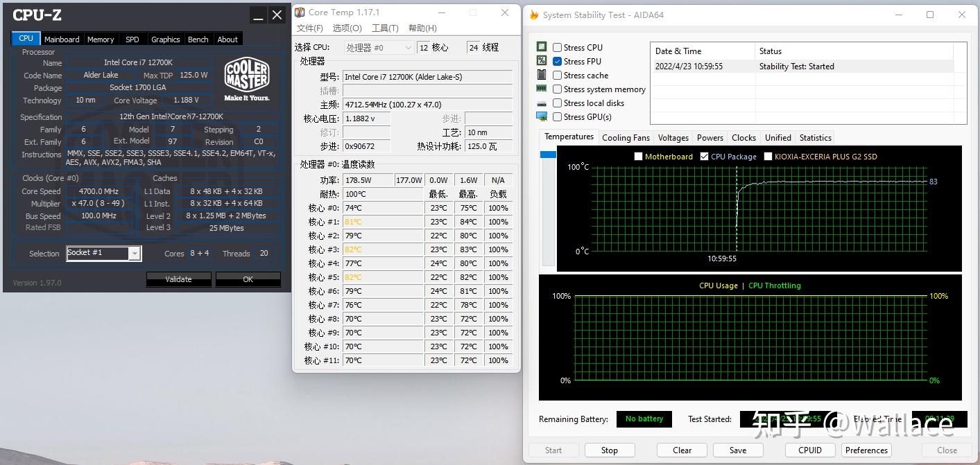Image resolution: width=980 pixels, height=465 pixels.
Task: Maximize the AIDA64 System Stability Test window
Action: click(930, 15)
